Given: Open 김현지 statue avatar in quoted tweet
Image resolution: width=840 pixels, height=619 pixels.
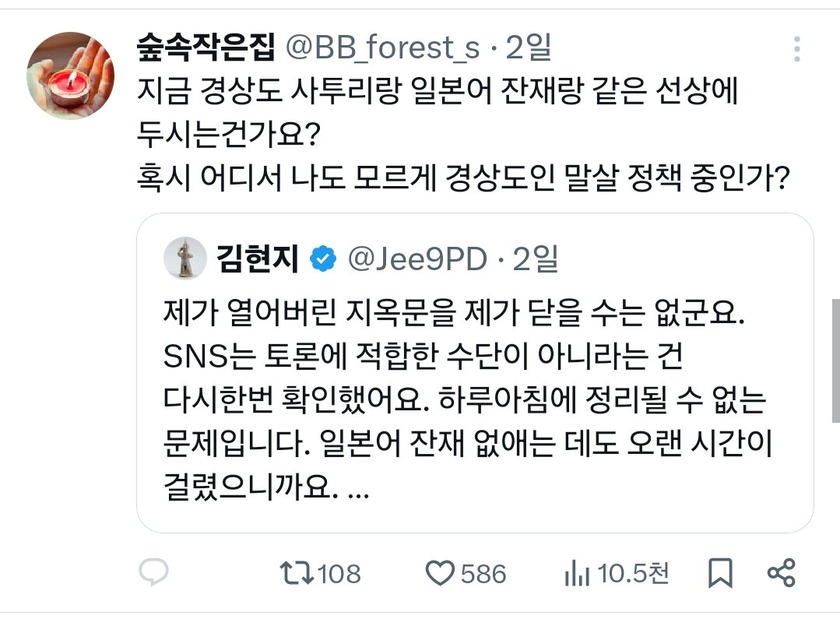Looking at the screenshot, I should click(x=185, y=259).
